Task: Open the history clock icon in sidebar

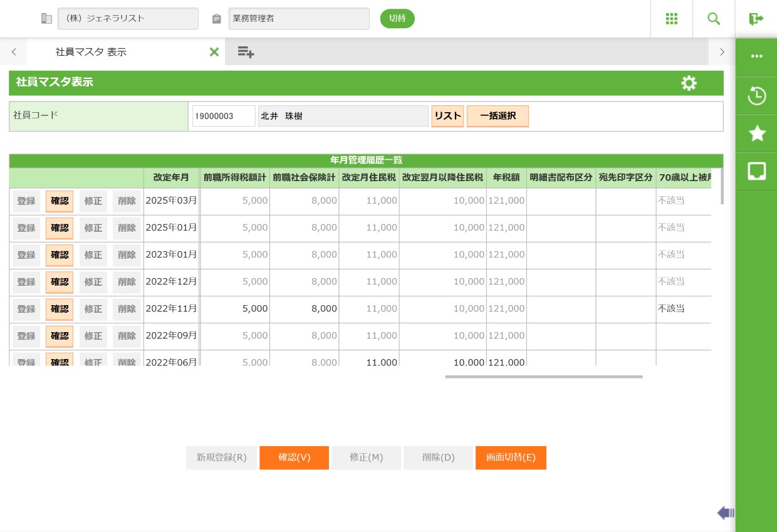Action: point(756,96)
